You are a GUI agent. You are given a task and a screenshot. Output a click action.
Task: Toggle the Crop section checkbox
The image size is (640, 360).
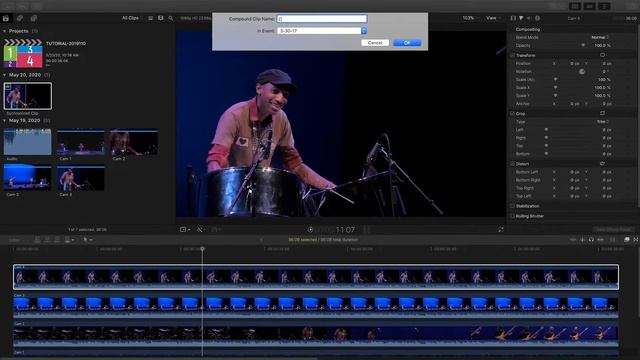[512, 113]
